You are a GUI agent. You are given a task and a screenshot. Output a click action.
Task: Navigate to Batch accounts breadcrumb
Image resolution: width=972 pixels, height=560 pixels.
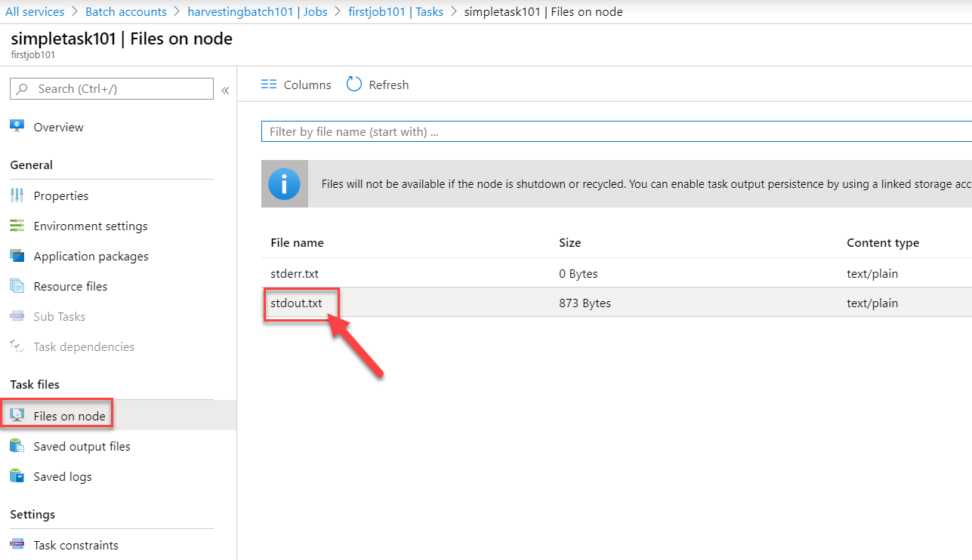pos(126,11)
